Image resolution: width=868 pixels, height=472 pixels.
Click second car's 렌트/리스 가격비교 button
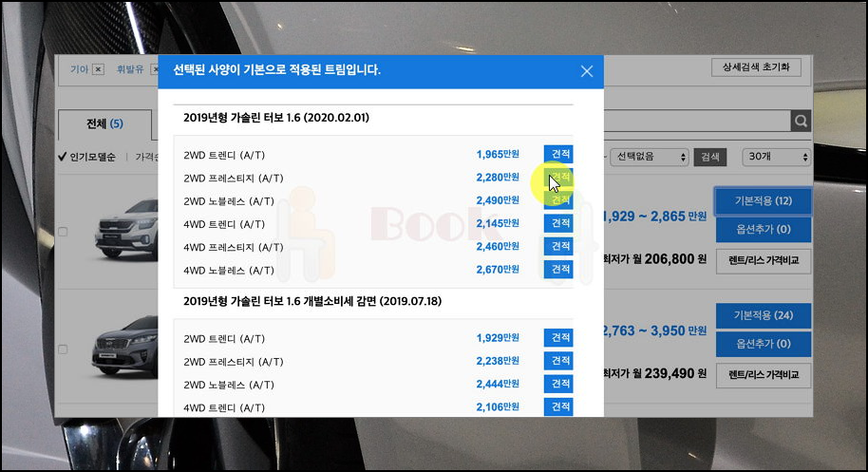click(764, 374)
